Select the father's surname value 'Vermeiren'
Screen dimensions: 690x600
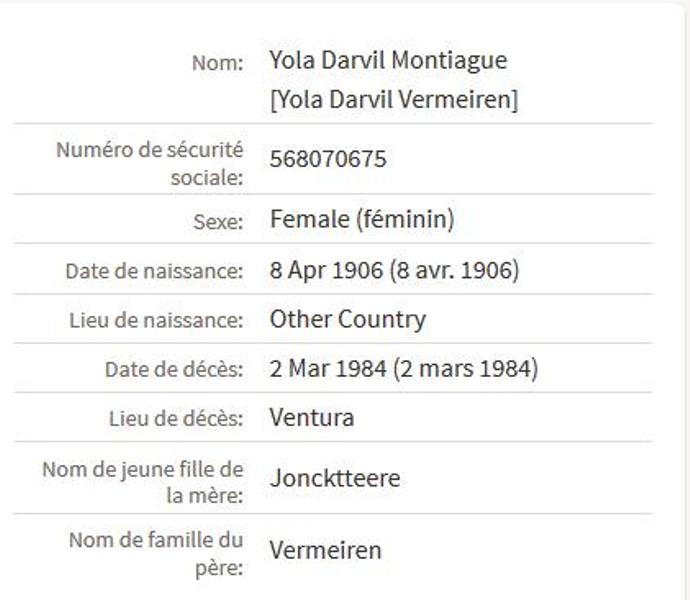[326, 550]
